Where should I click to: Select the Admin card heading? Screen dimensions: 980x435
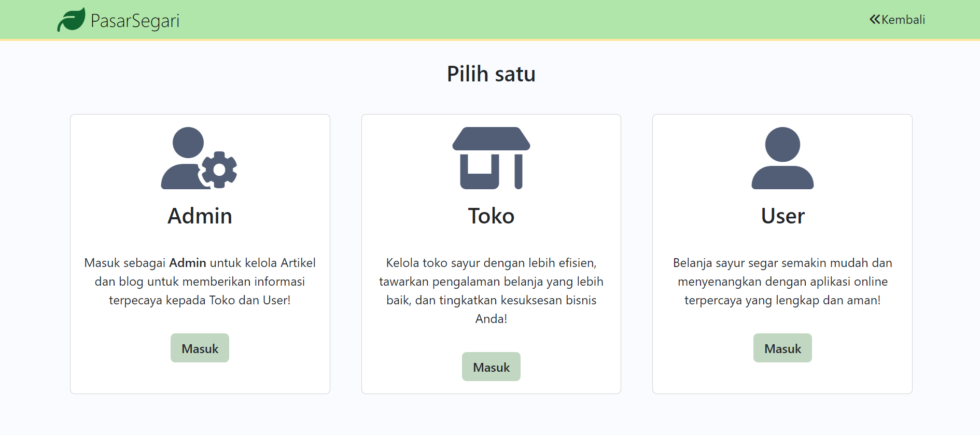(x=200, y=216)
